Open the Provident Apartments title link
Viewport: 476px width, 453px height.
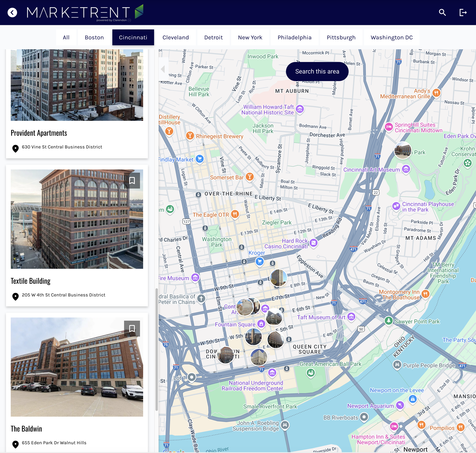click(x=39, y=133)
